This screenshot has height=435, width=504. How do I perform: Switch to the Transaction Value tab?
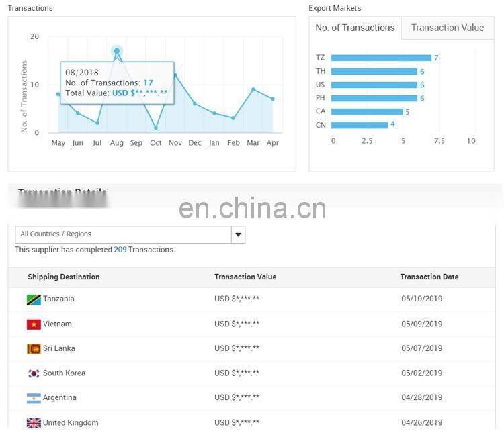click(x=447, y=28)
